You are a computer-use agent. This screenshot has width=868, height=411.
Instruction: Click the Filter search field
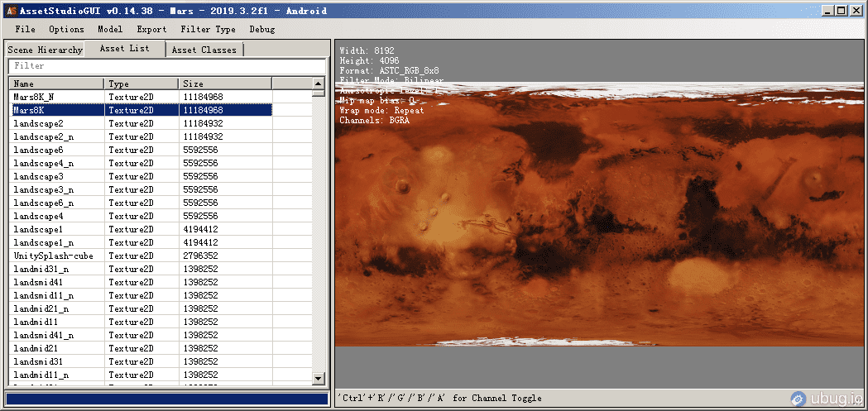(165, 65)
